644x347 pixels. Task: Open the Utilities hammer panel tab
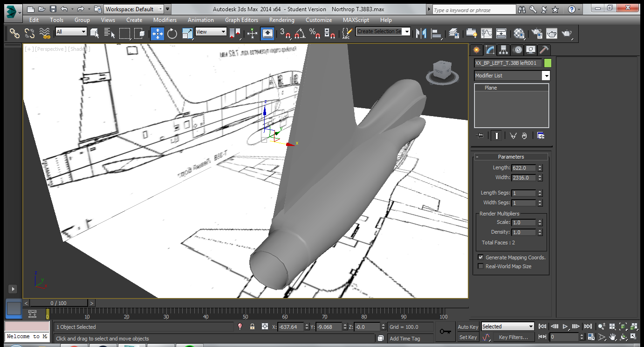[x=544, y=50]
